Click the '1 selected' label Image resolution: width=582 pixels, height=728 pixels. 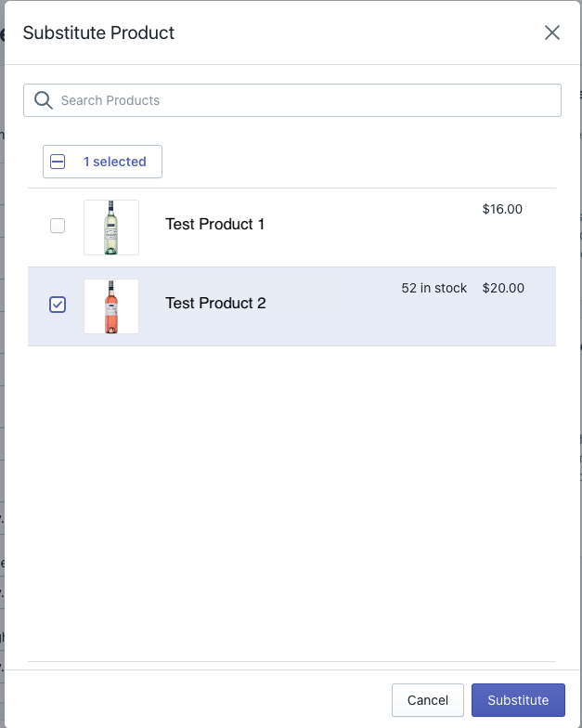click(x=115, y=162)
